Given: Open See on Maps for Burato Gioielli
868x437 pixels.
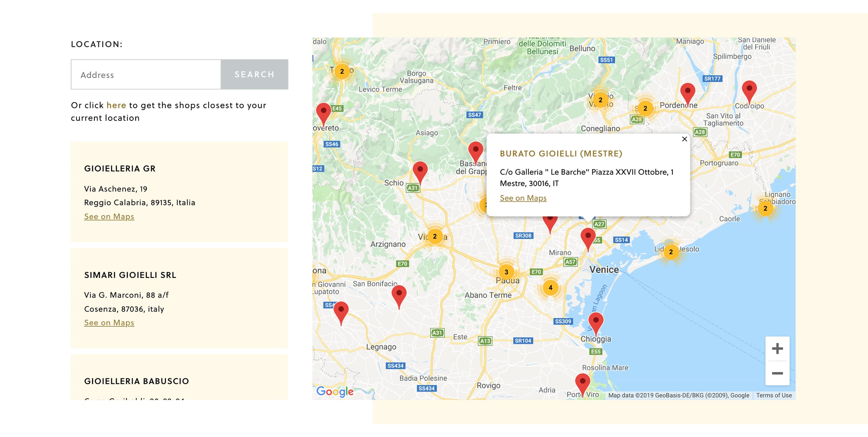Looking at the screenshot, I should pos(523,198).
